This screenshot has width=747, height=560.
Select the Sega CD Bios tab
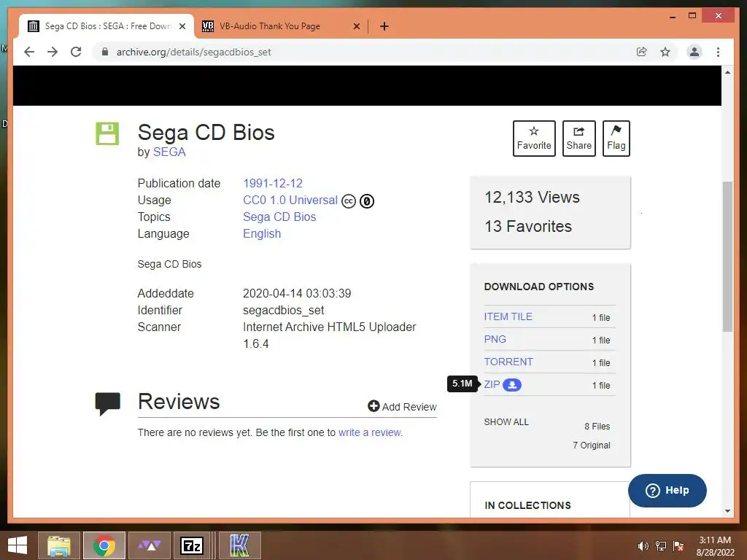[108, 26]
